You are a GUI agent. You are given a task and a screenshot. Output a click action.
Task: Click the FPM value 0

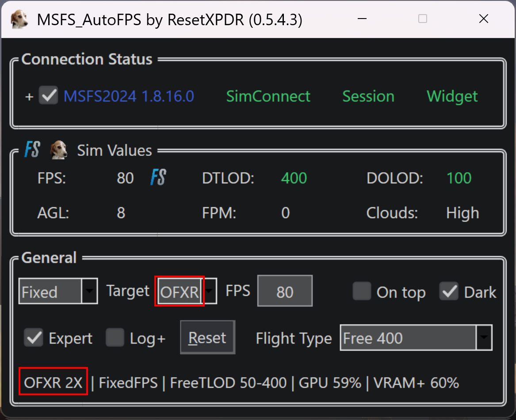(286, 213)
